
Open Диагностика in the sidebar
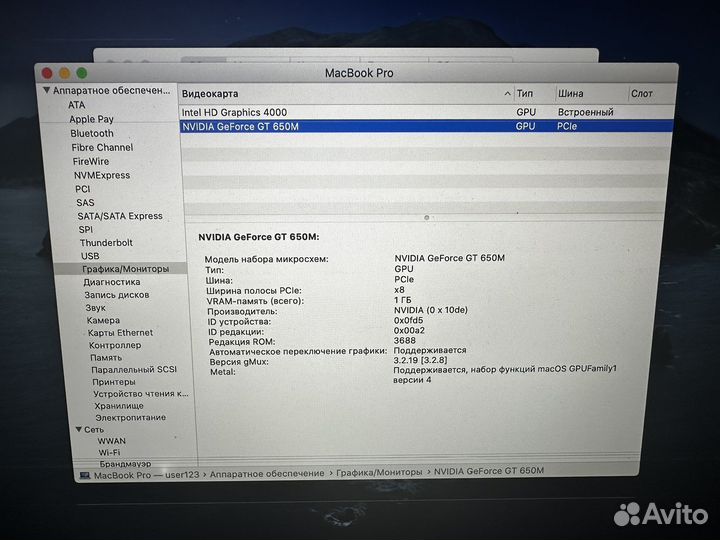(112, 282)
